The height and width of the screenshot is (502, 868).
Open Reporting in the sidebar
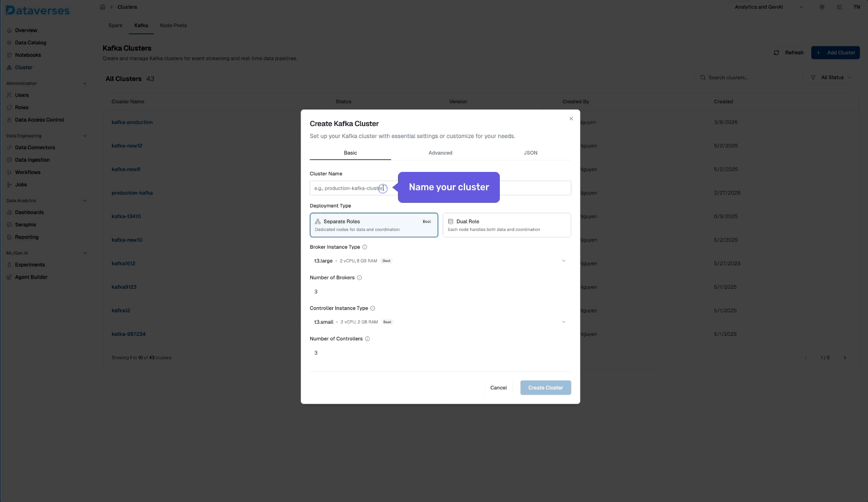click(26, 237)
